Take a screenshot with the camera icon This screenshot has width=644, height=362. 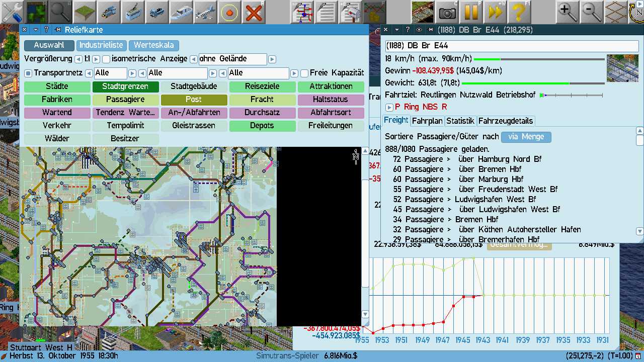(x=447, y=11)
